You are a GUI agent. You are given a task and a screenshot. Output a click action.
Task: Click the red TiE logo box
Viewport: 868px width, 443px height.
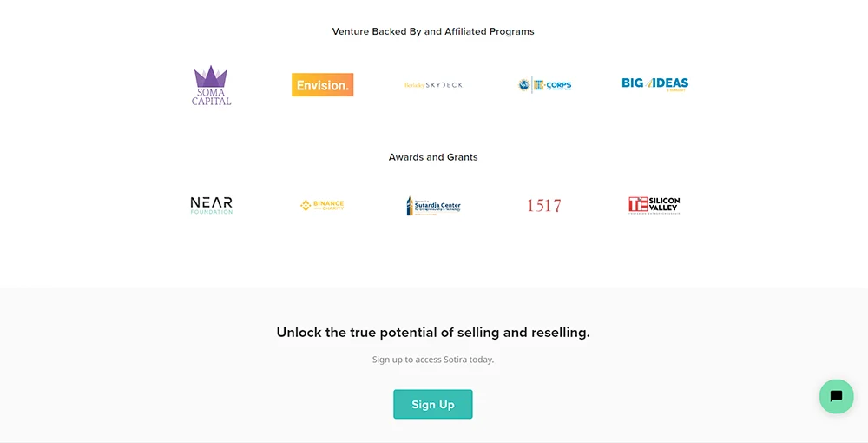(x=638, y=205)
